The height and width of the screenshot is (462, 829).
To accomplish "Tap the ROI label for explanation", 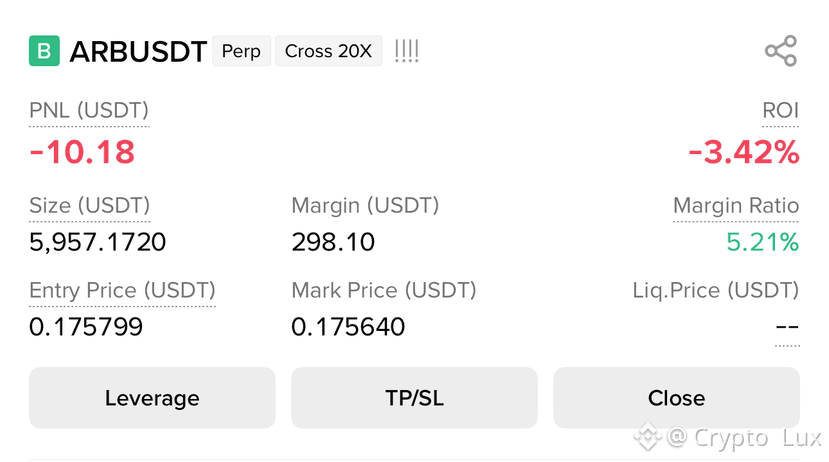I will coord(780,110).
